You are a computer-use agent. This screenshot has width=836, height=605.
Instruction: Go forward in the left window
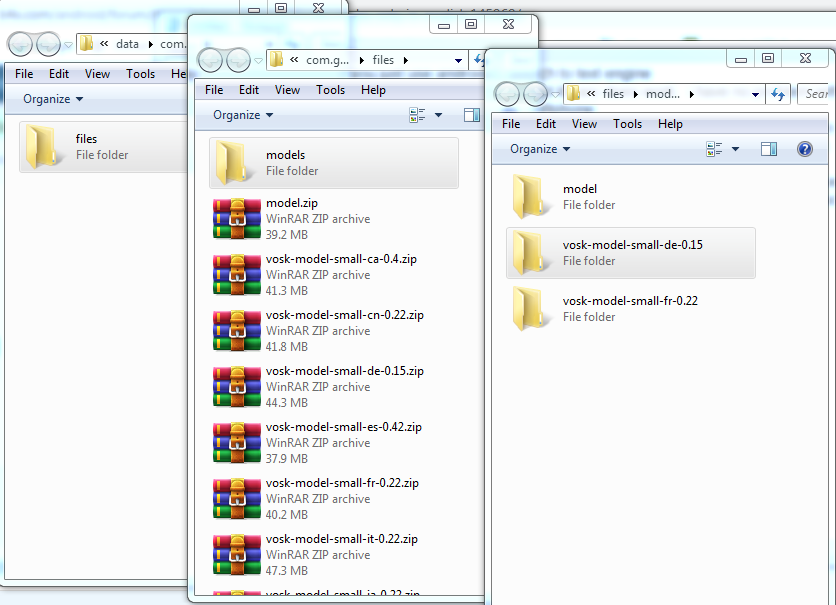coord(49,44)
